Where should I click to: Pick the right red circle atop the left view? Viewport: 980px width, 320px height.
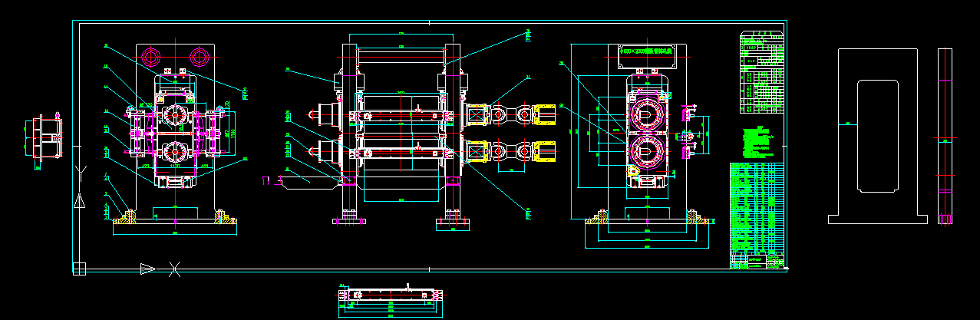201,56
